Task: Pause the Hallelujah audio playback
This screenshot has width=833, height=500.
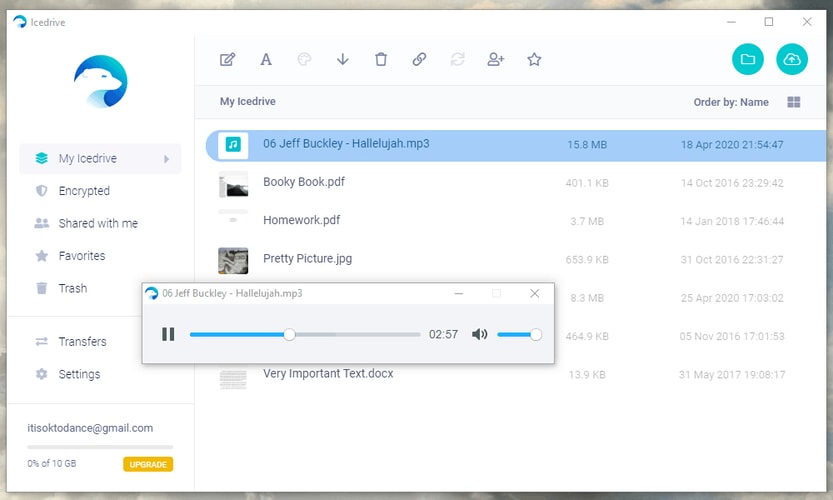Action: coord(168,334)
